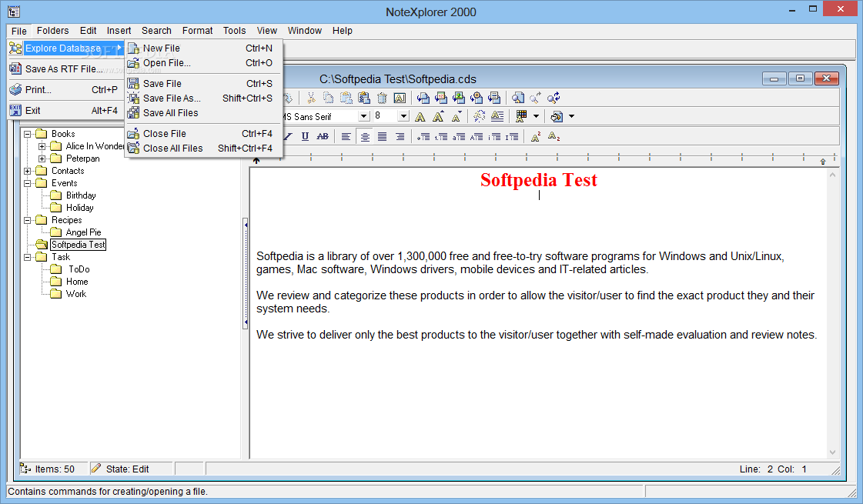863x504 pixels.
Task: Click the Insert Object gear icon
Action: (x=477, y=98)
